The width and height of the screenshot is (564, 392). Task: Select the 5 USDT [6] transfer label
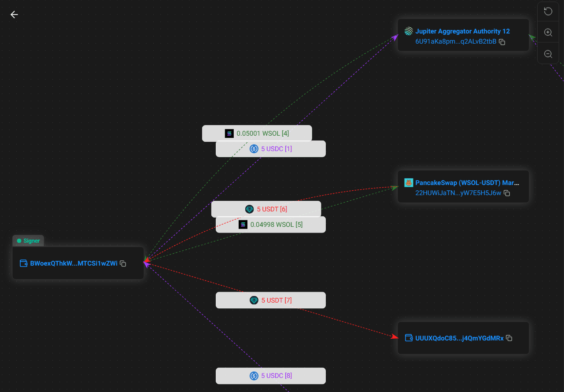coord(266,209)
